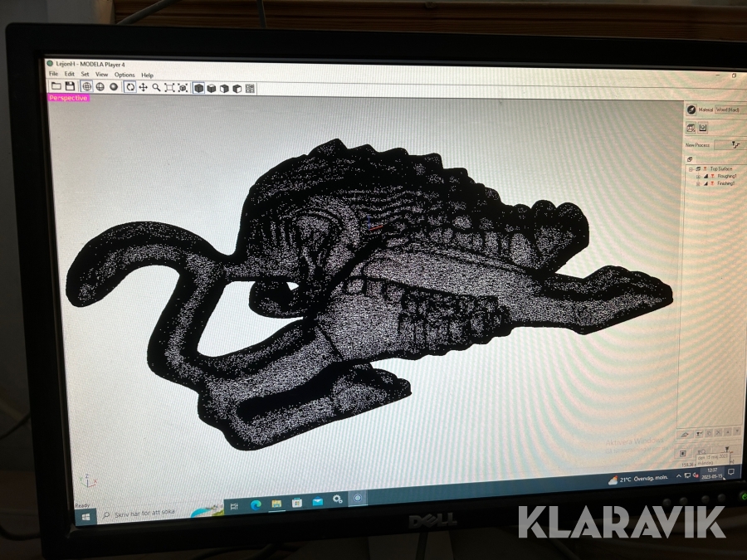Toggle the perspective cube view button
The height and width of the screenshot is (560, 747).
point(199,88)
